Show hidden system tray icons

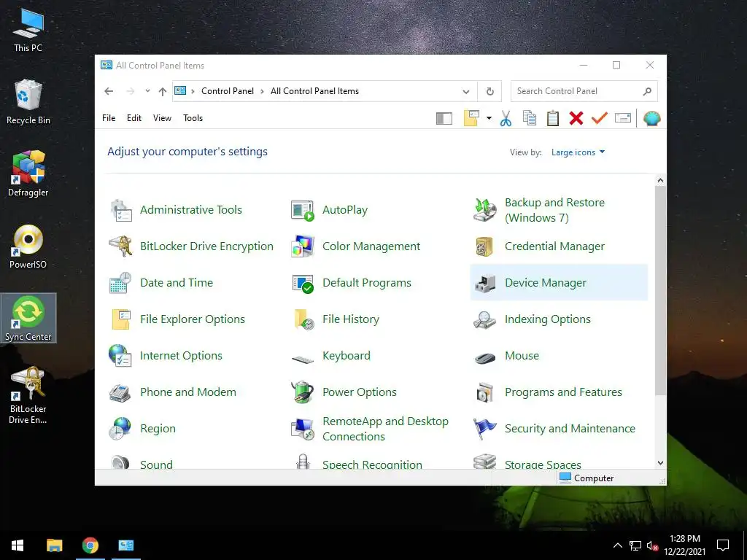click(617, 545)
